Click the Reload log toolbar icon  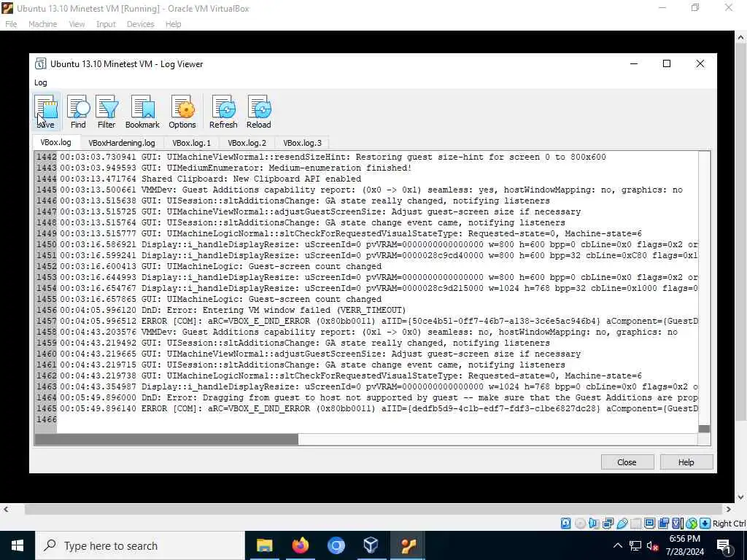coord(259,112)
